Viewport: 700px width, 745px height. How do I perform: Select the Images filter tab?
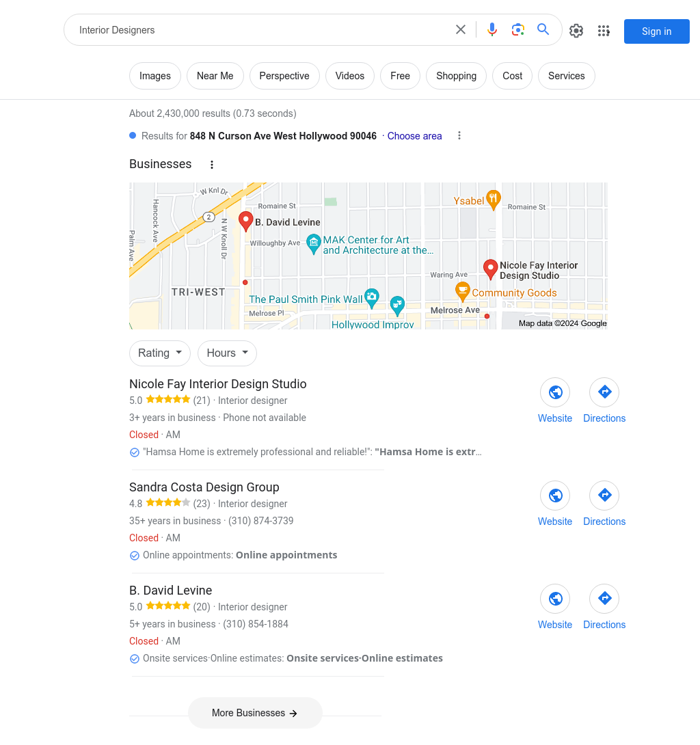pos(155,76)
